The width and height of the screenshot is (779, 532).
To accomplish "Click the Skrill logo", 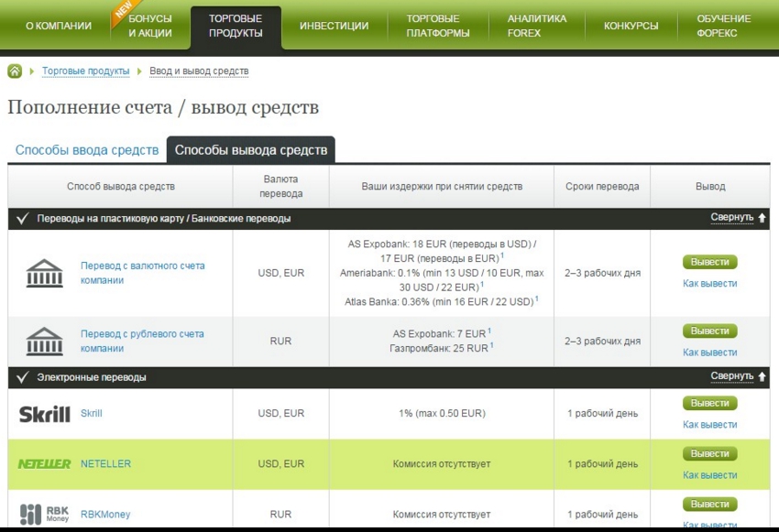I will 44,414.
